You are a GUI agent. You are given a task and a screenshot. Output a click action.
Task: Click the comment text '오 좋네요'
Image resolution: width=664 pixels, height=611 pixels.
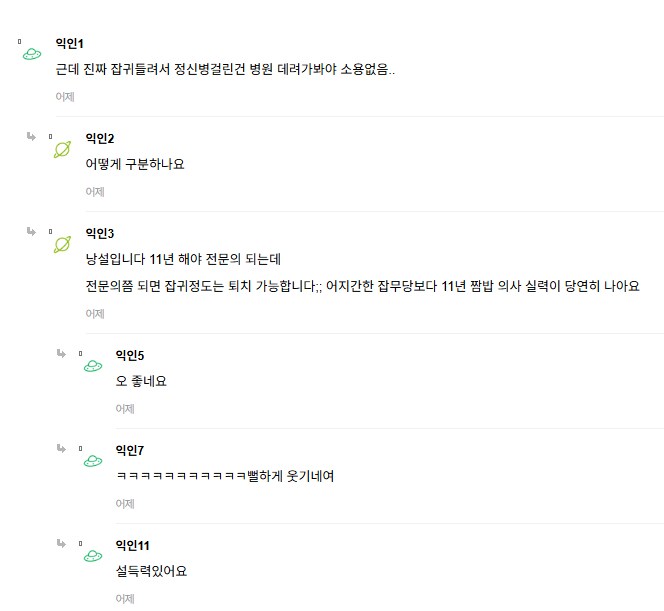click(141, 381)
